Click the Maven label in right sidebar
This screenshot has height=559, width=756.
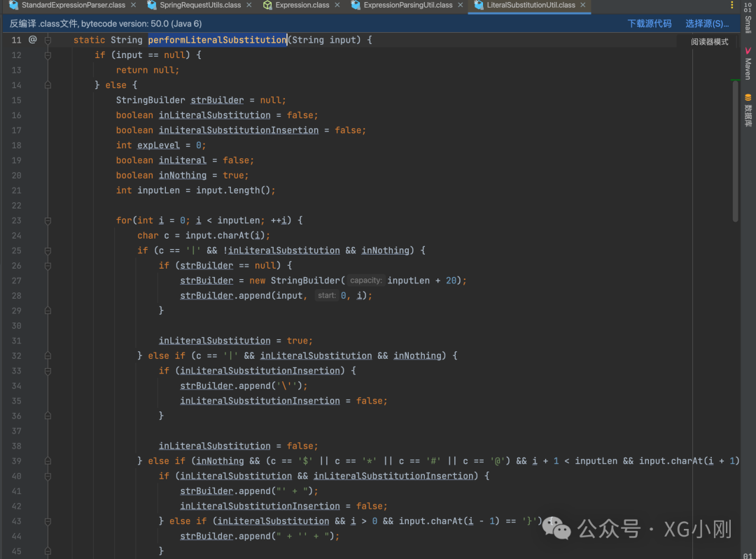(x=748, y=69)
